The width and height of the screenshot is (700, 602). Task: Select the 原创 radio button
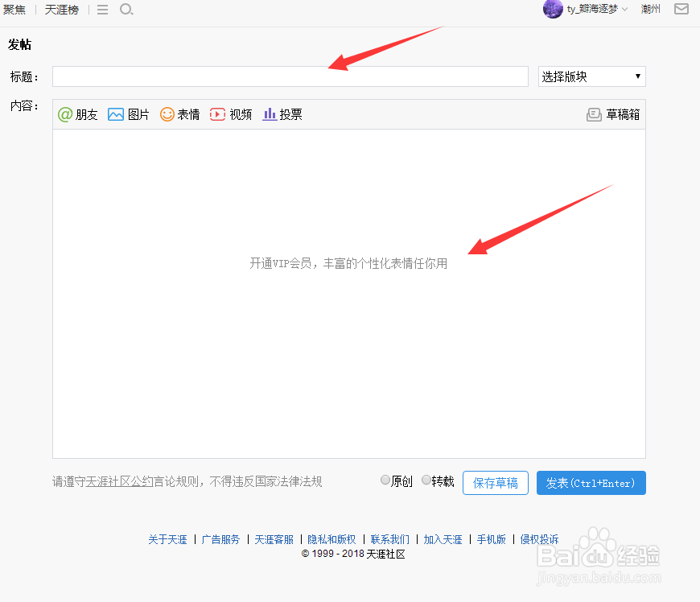385,480
